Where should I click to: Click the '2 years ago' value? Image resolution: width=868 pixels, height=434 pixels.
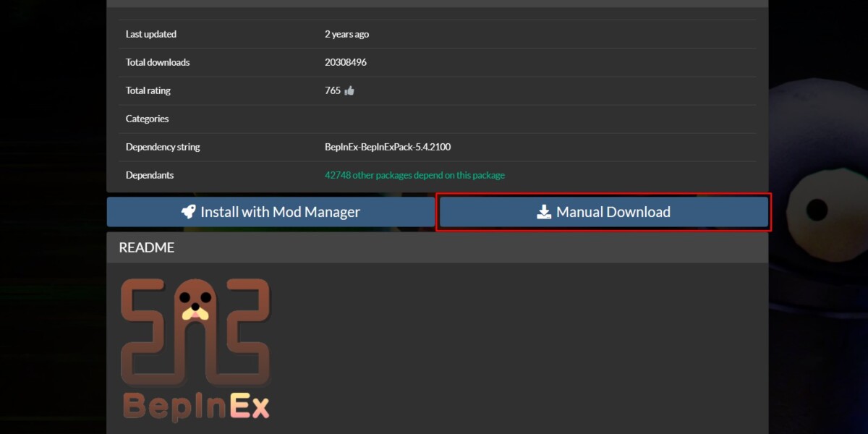tap(346, 34)
